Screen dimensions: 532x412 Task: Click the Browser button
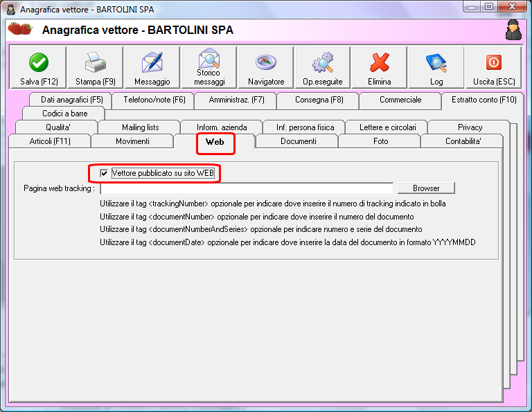pyautogui.click(x=426, y=188)
